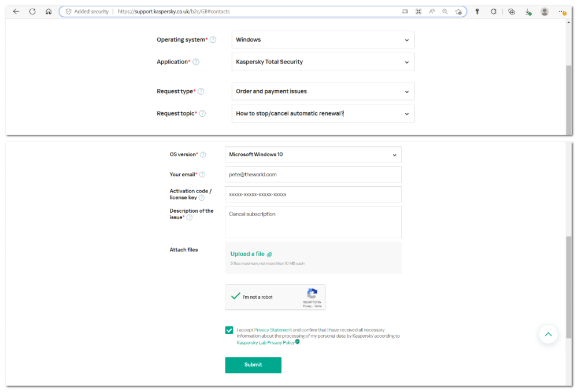Image resolution: width=578 pixels, height=392 pixels.
Task: Open the Edge Settings and more menu
Action: [562, 12]
